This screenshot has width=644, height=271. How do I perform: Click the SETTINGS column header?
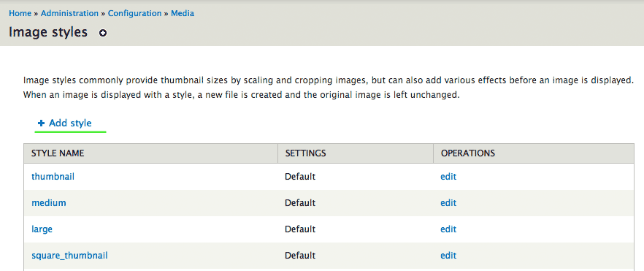[x=305, y=153]
